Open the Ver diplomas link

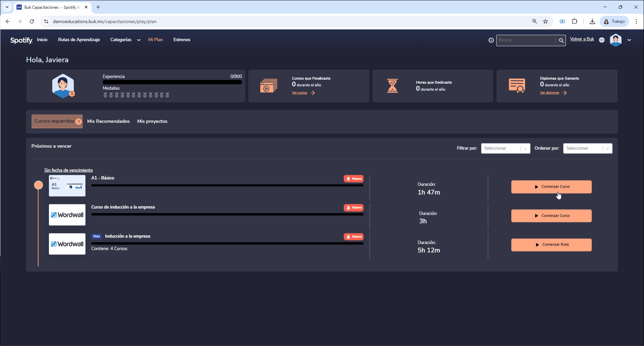click(x=550, y=93)
